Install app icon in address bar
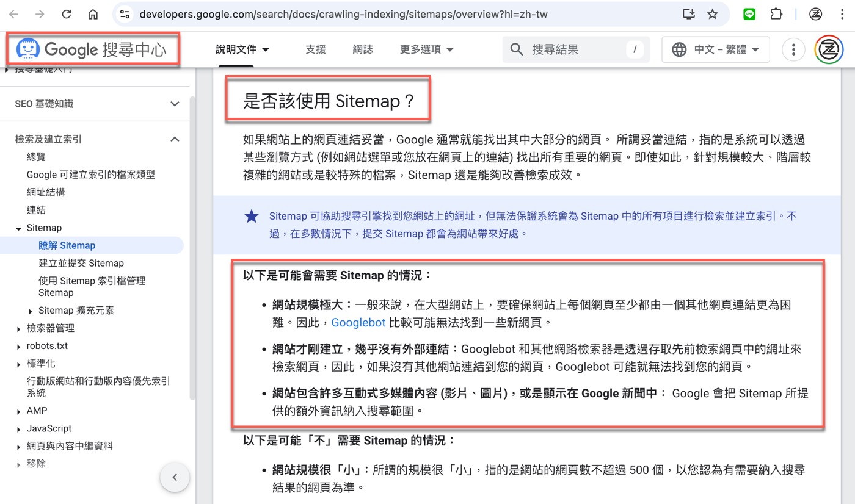Screen dimensions: 855x504 pyautogui.click(x=689, y=14)
